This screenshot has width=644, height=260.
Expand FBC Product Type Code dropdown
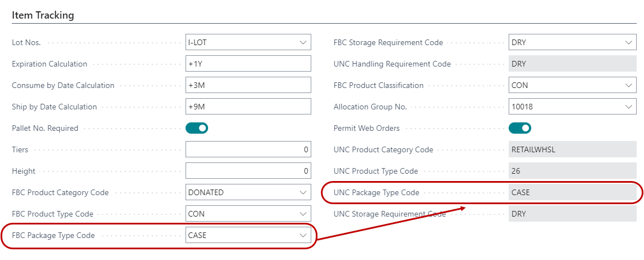tap(303, 214)
